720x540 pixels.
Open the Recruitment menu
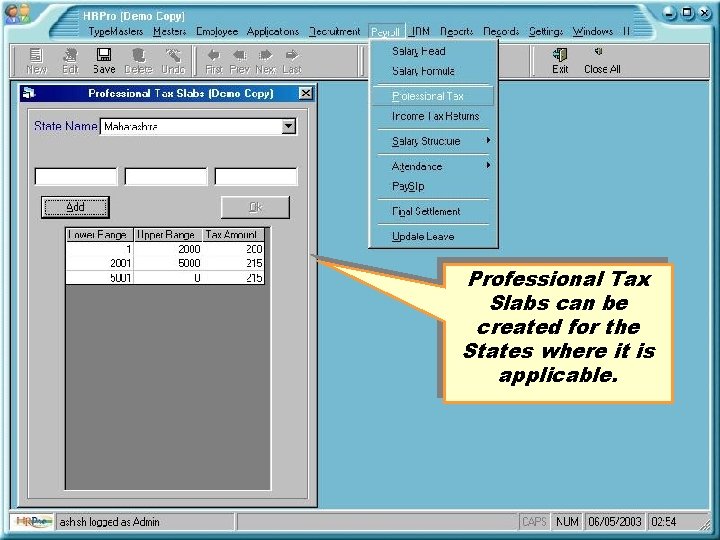(x=334, y=31)
